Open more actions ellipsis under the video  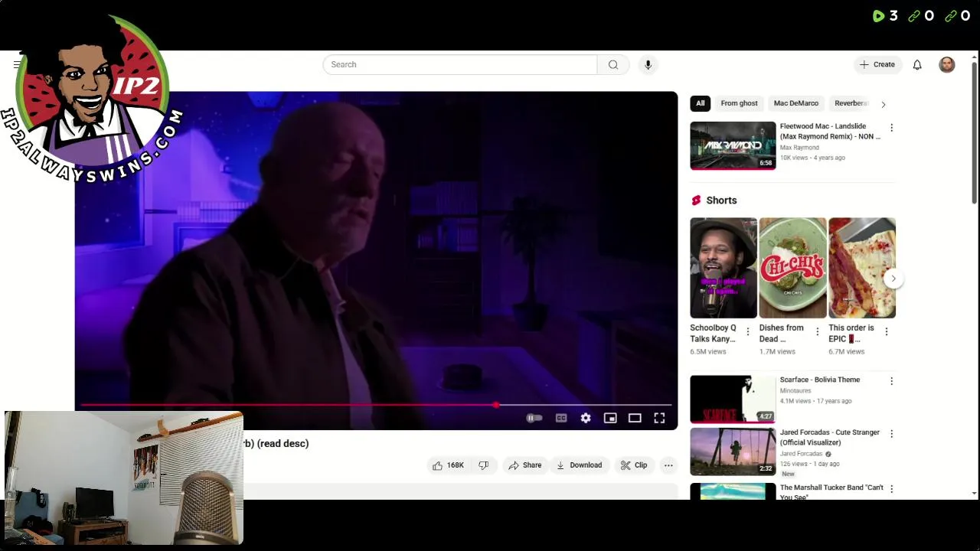point(668,465)
